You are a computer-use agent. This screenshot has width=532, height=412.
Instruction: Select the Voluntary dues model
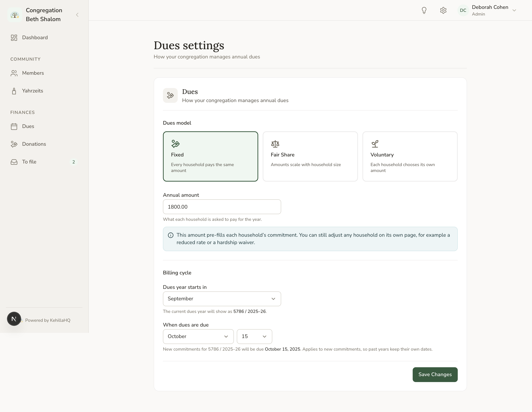[410, 156]
